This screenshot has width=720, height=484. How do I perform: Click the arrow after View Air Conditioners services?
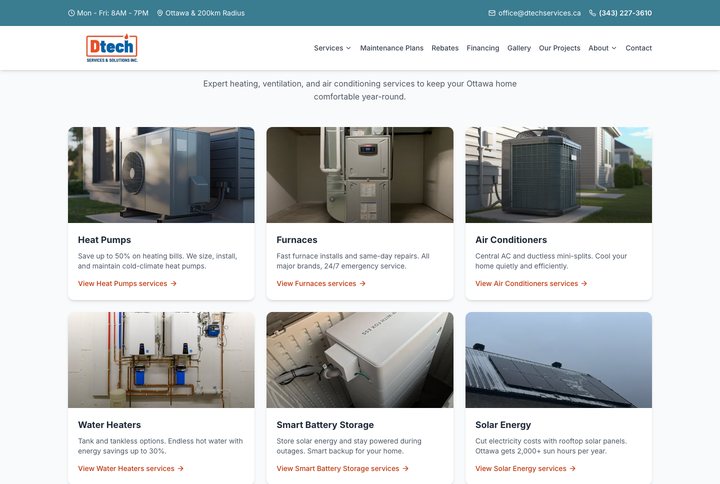click(584, 284)
